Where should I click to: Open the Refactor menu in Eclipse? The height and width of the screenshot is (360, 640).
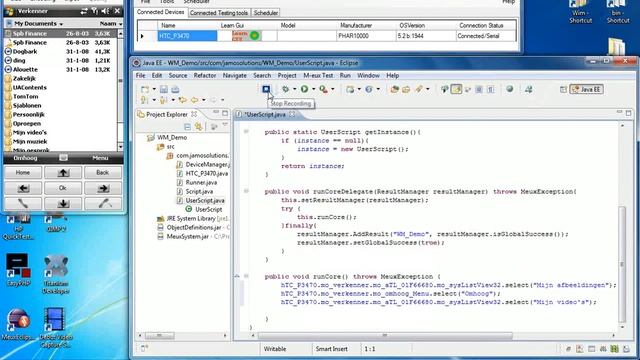[205, 76]
